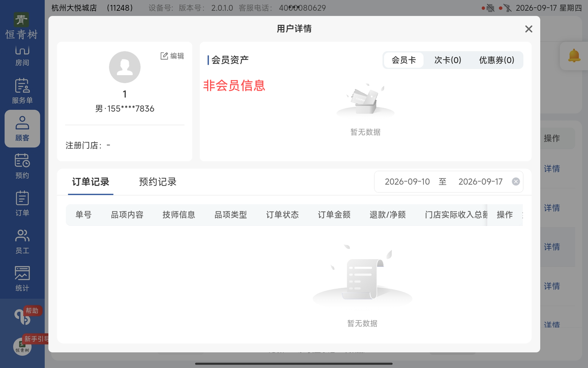Click the date 2026-09-17 星期四 in top bar
The image size is (588, 368).
[x=549, y=8]
